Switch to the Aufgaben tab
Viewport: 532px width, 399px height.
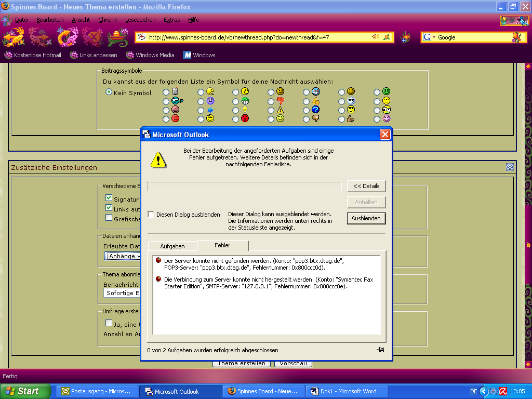pyautogui.click(x=172, y=246)
